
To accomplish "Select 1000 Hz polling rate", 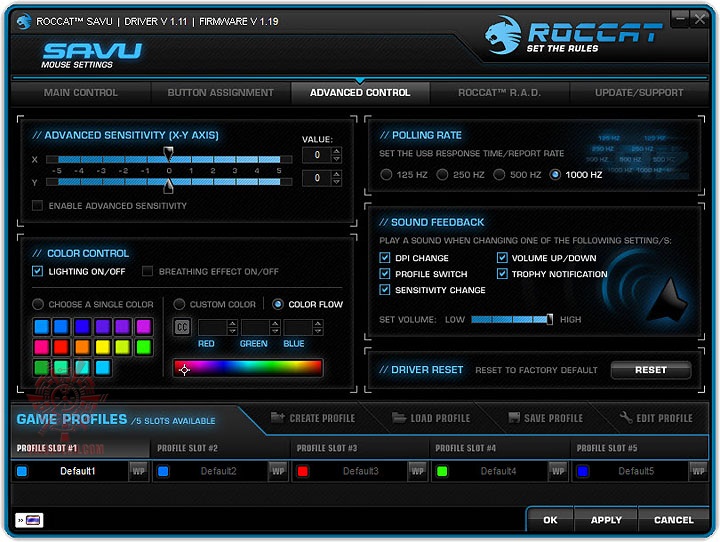I will pos(555,175).
